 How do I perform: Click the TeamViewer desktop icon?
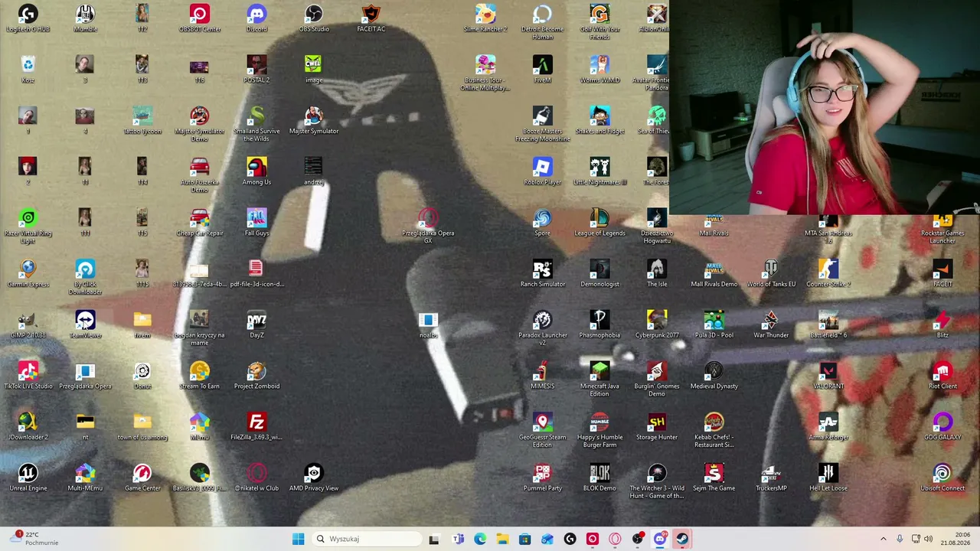pyautogui.click(x=85, y=325)
